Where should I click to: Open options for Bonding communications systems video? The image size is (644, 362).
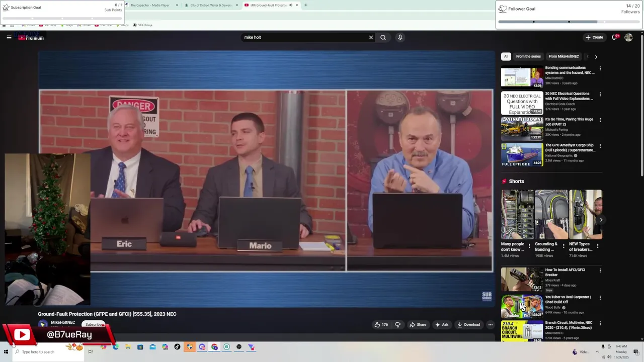(600, 68)
